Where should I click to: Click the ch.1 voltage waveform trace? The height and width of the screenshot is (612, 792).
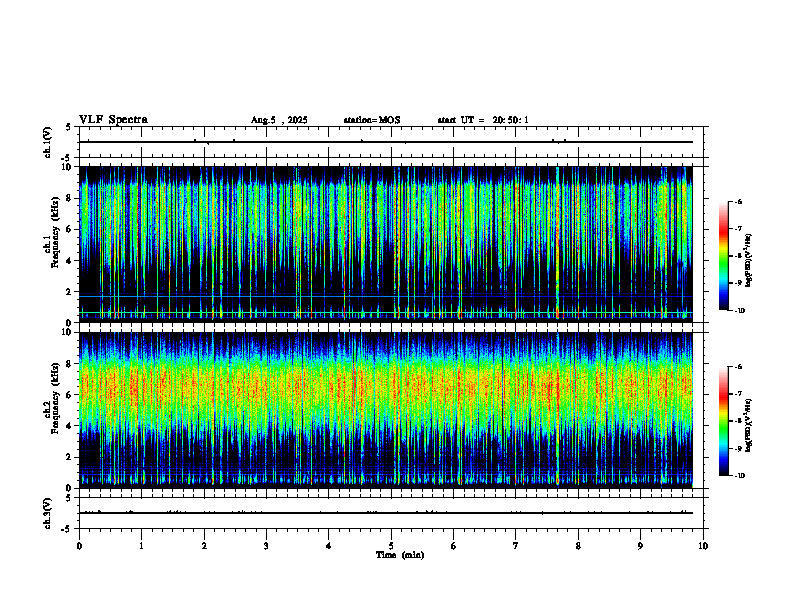pyautogui.click(x=385, y=142)
